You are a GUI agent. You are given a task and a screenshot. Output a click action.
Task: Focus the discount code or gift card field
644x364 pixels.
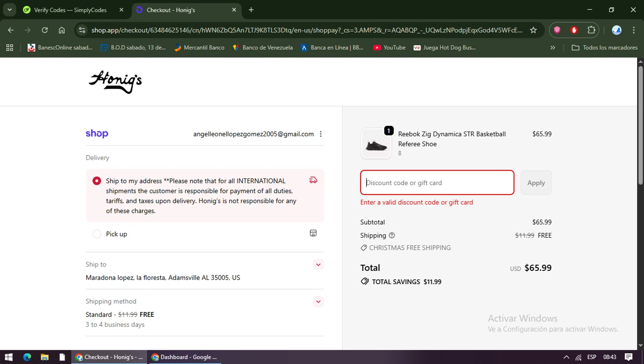(437, 183)
